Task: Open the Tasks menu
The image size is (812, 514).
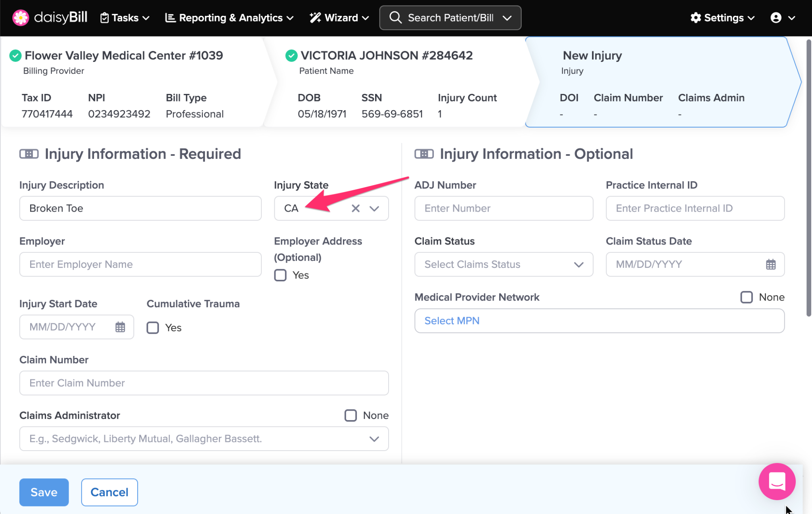Action: (125, 18)
